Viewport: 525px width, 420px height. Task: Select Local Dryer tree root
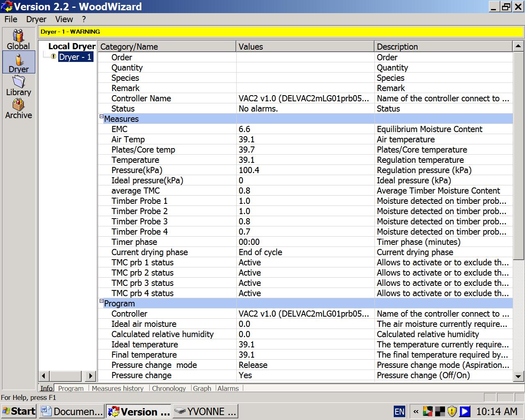pyautogui.click(x=72, y=46)
